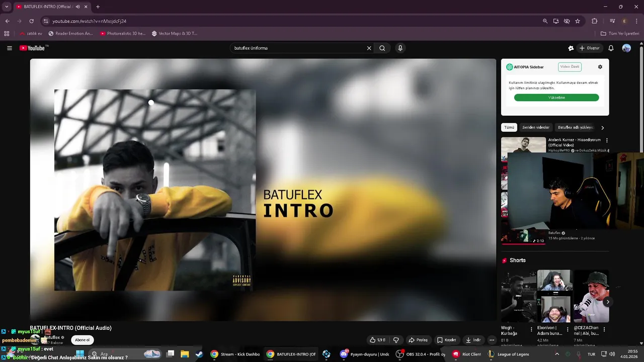This screenshot has height=362, width=644.
Task: Open the YouTube account avatar menu
Action: pos(626,48)
